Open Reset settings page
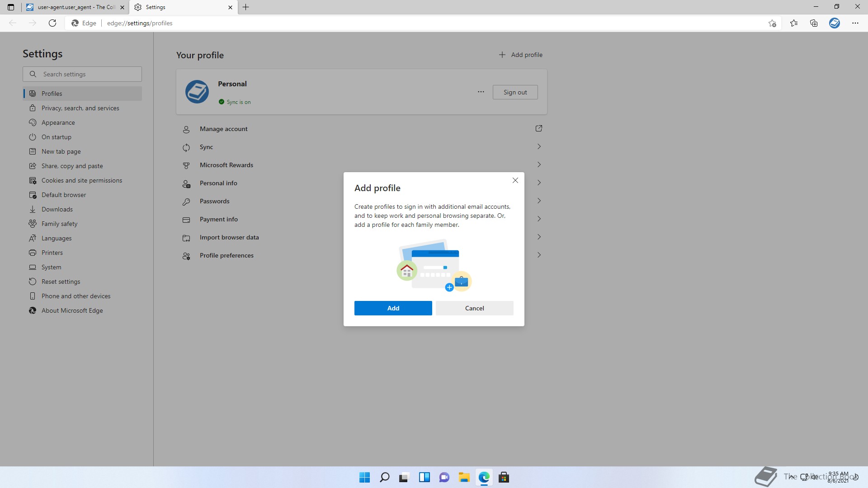The width and height of the screenshot is (868, 488). [x=82, y=282]
